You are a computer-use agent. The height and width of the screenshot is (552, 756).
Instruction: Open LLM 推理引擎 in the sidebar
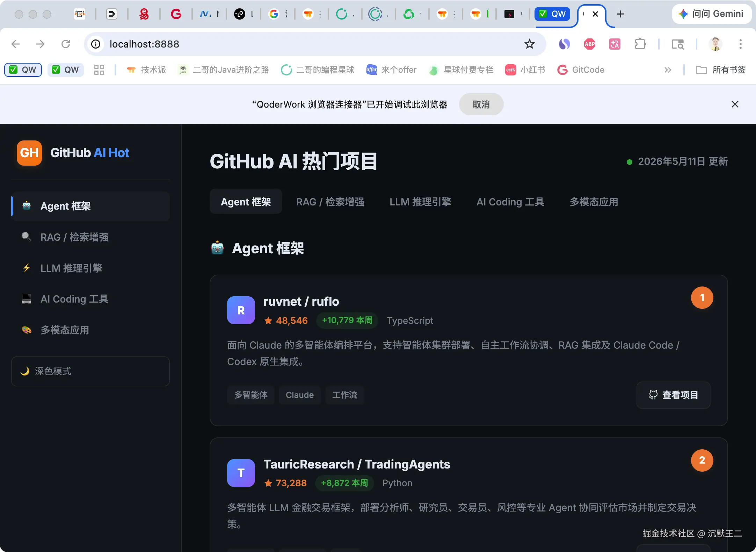(90, 268)
